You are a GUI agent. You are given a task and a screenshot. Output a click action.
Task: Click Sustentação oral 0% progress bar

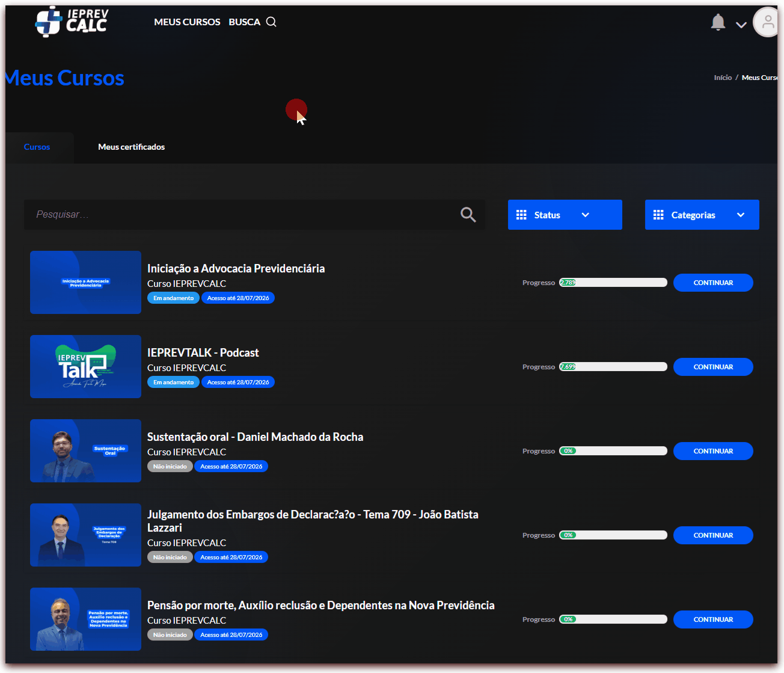[x=613, y=451]
